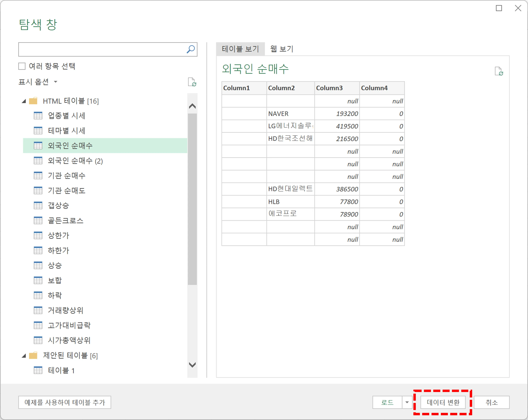Enable the 여러 항목 선택 checkbox
The width and height of the screenshot is (528, 420).
pyautogui.click(x=22, y=66)
